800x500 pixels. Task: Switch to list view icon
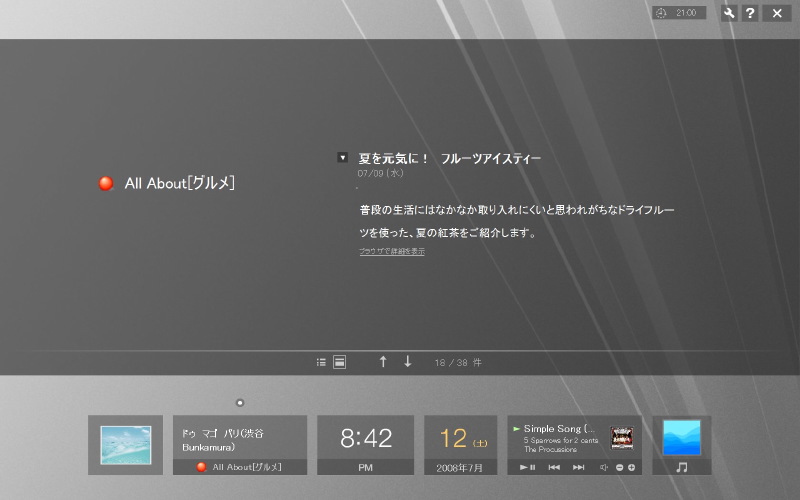(321, 362)
